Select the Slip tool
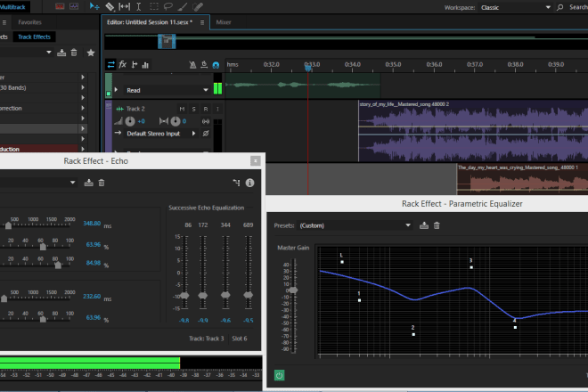The width and height of the screenshot is (588, 392). pyautogui.click(x=124, y=6)
